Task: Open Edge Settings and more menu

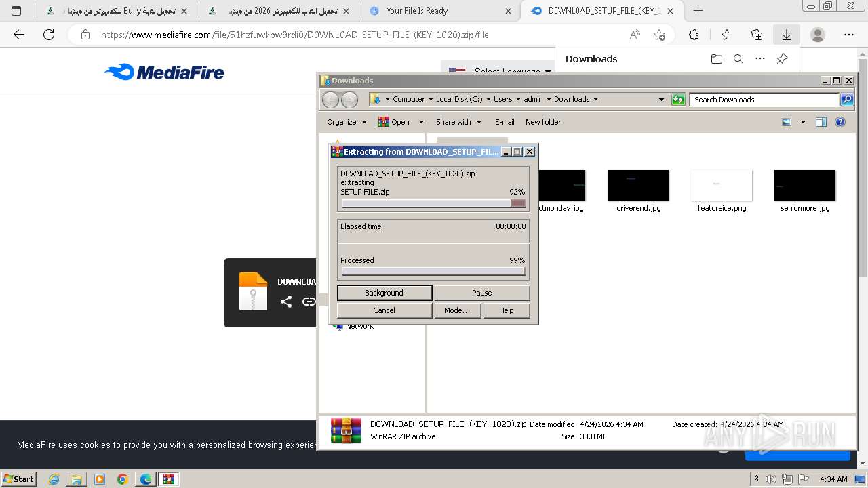Action: [x=849, y=35]
